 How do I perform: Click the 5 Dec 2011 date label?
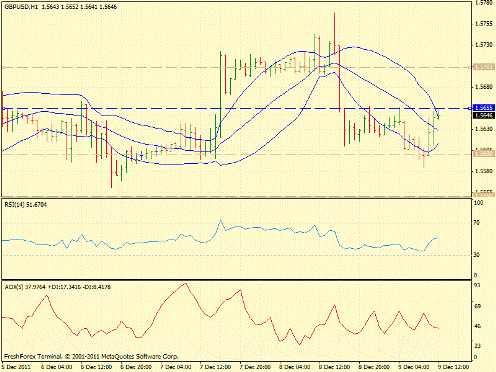click(17, 367)
